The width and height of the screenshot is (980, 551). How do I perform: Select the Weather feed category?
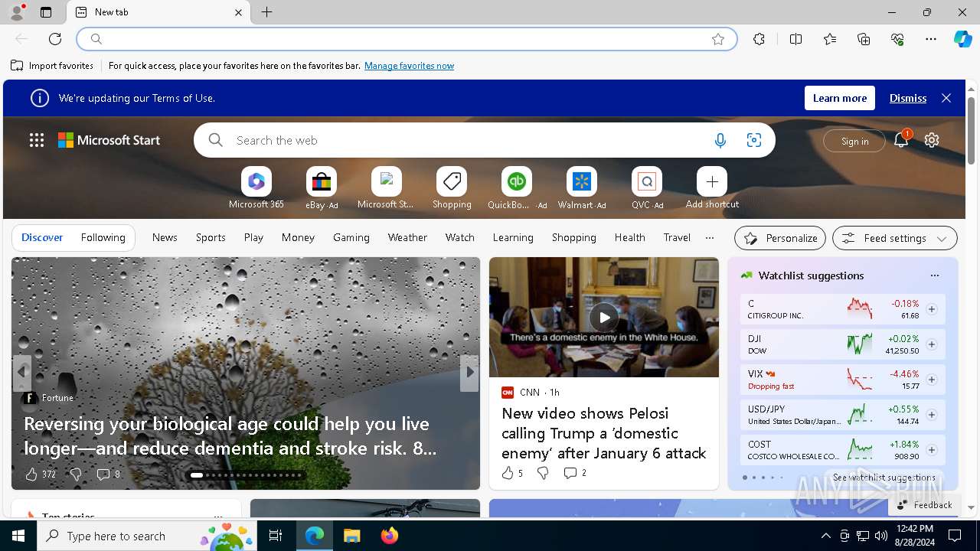coord(407,237)
